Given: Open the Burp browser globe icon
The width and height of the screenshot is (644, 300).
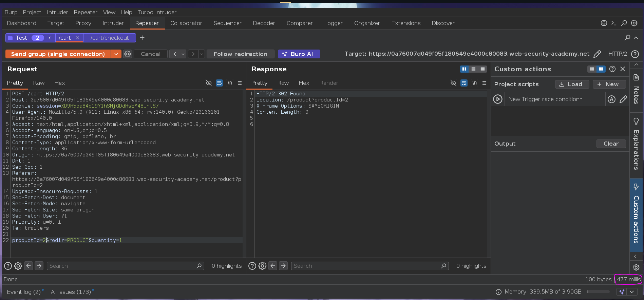Looking at the screenshot, I should (604, 23).
